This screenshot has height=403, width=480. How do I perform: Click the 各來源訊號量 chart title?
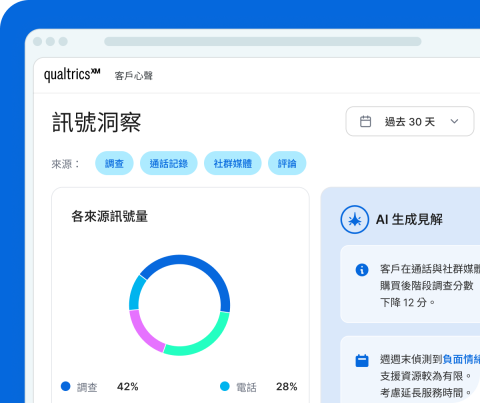(110, 216)
